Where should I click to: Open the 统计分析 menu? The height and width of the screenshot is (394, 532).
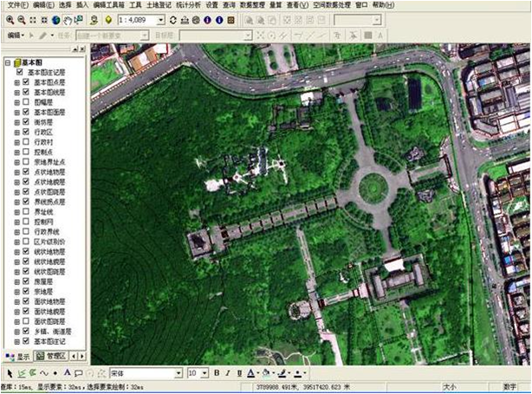pyautogui.click(x=187, y=5)
